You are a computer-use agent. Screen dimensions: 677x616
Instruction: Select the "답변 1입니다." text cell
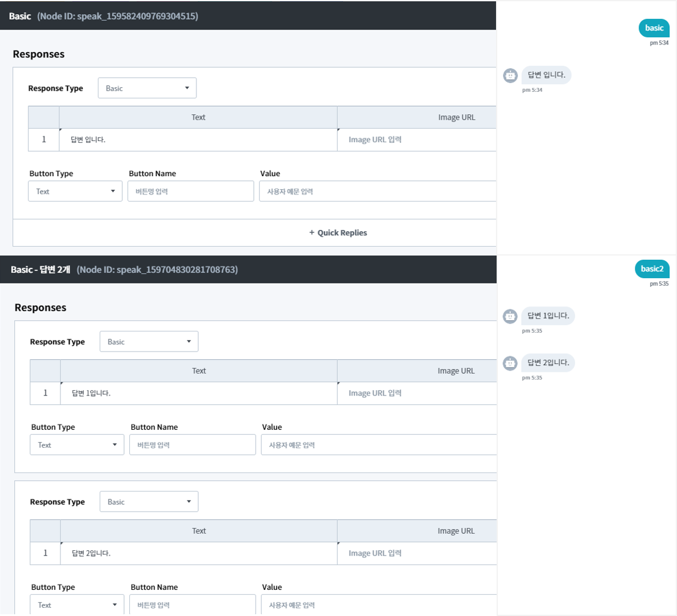pyautogui.click(x=198, y=393)
